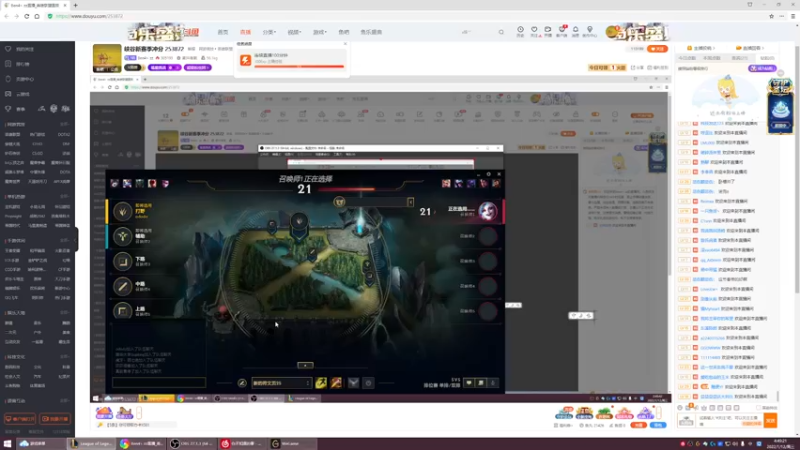Switch to Chrome window in taskbar

(x=143, y=444)
